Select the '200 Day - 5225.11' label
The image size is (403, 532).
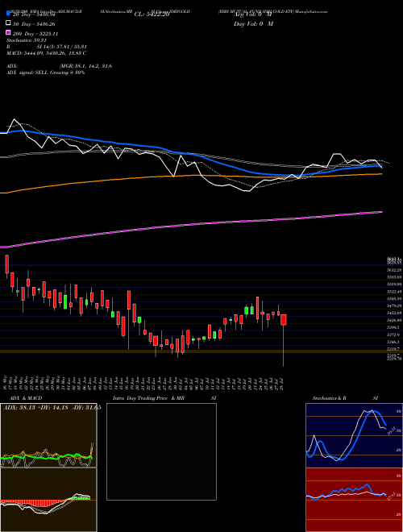pyautogui.click(x=35, y=34)
